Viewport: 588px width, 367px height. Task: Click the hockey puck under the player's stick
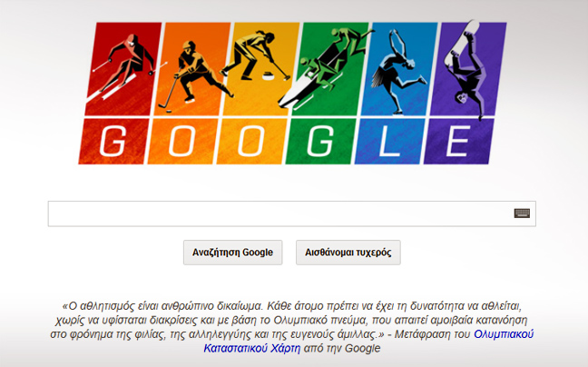[x=169, y=112]
